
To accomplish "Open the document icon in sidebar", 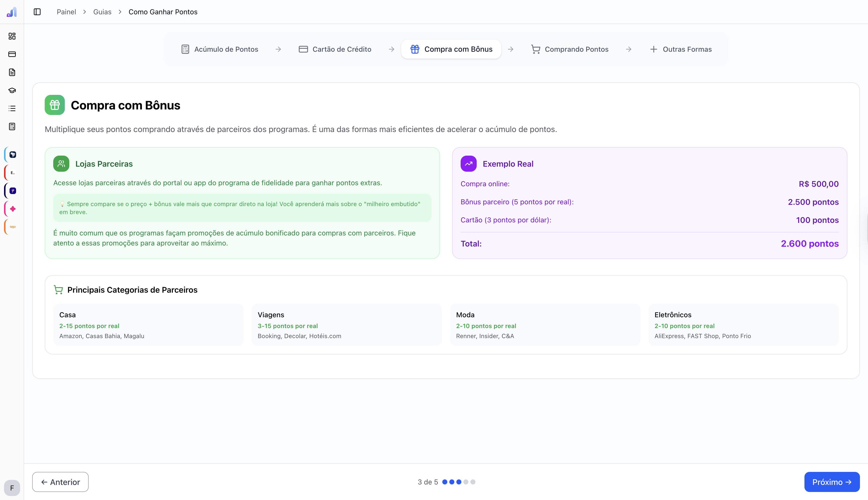I will click(12, 72).
